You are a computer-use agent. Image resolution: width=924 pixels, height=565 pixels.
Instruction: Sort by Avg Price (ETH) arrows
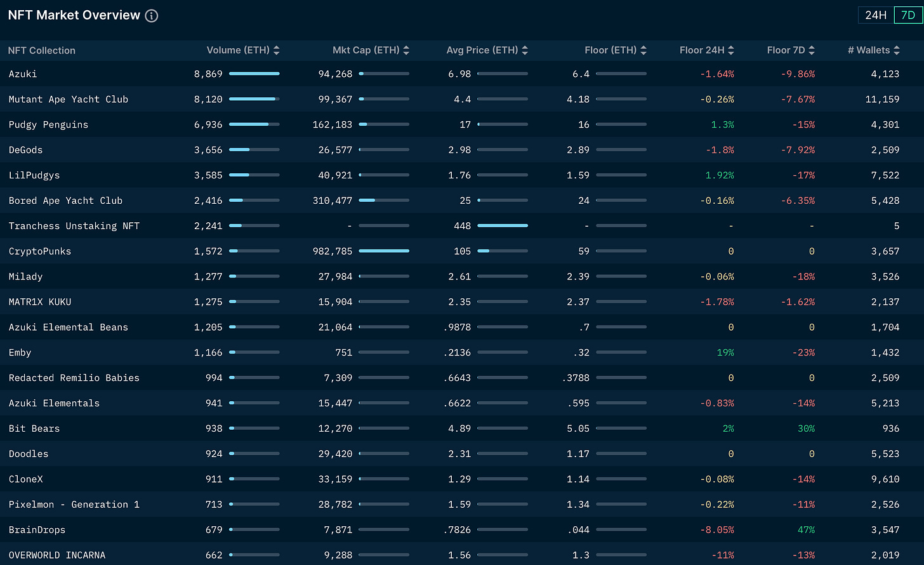525,50
